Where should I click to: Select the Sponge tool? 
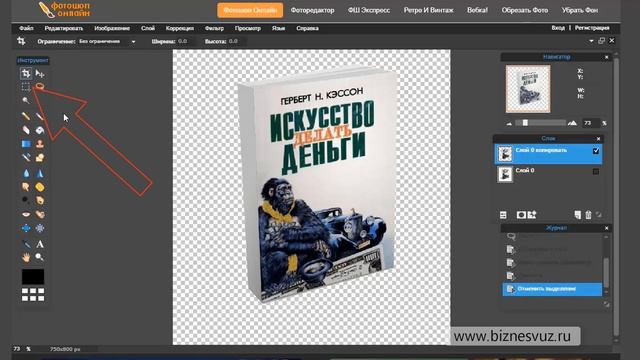click(40, 187)
